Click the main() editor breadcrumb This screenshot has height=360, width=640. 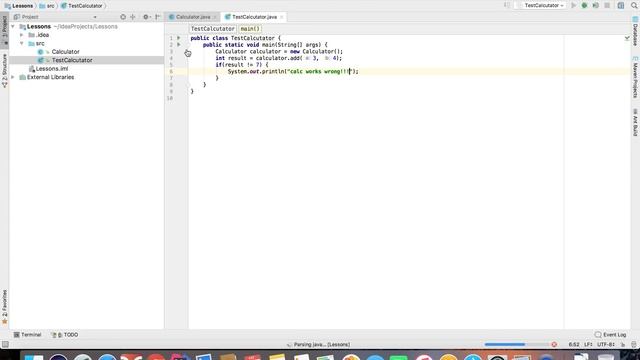click(249, 29)
